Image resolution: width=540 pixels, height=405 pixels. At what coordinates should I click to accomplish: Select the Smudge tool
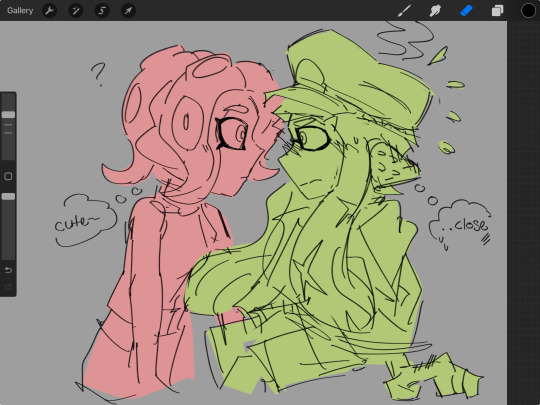point(435,11)
